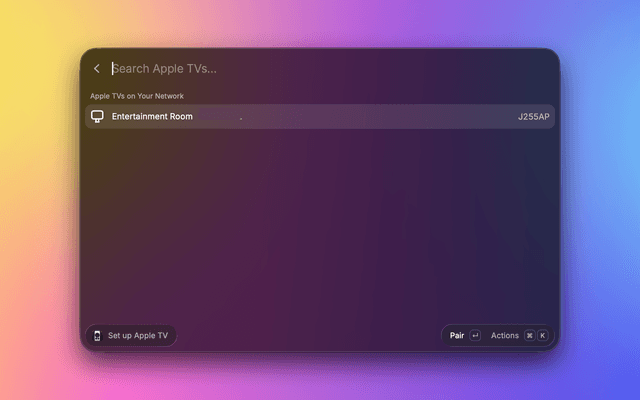Choose the Pair action

[x=457, y=336]
